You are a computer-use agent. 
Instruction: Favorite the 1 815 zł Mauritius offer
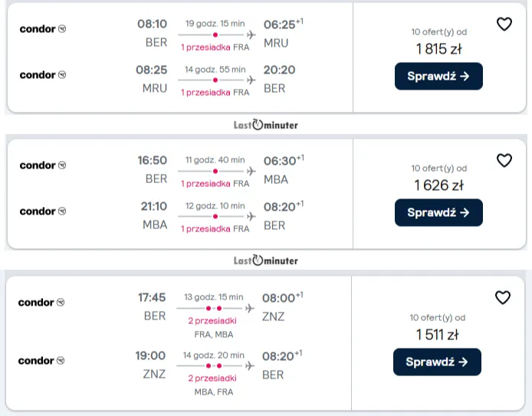coord(504,25)
